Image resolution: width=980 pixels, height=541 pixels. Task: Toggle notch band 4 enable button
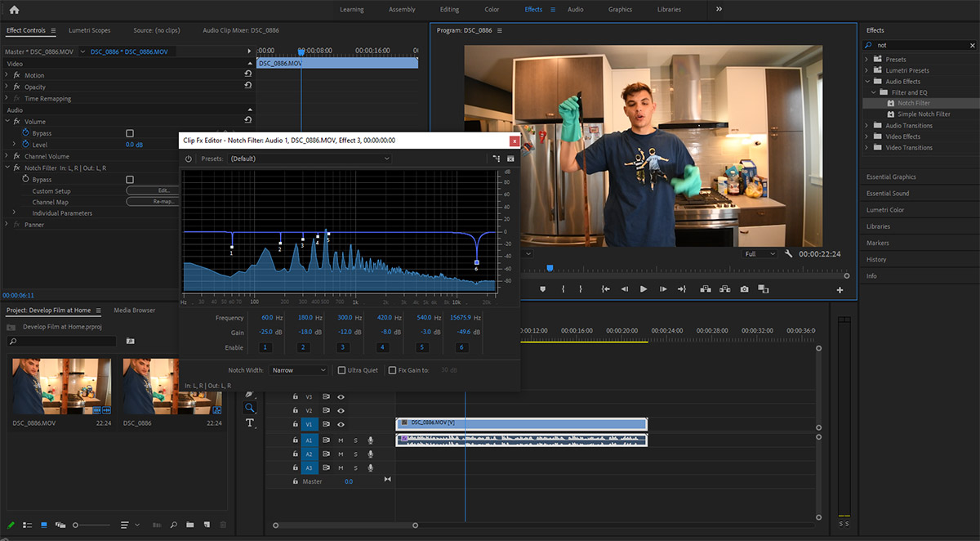click(x=382, y=347)
